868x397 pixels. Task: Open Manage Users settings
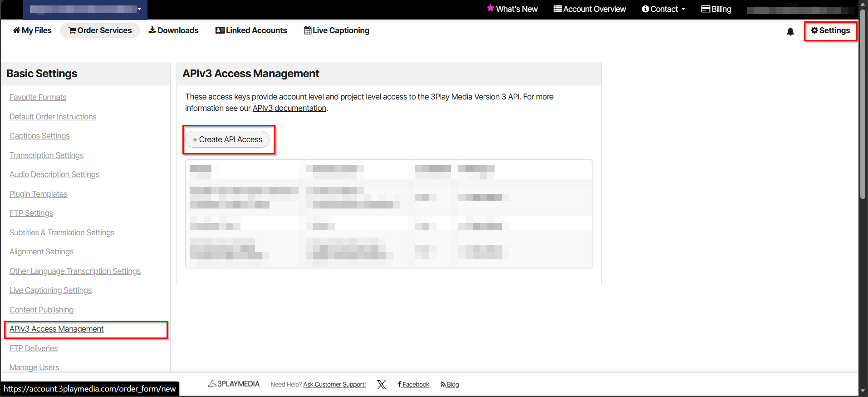34,367
